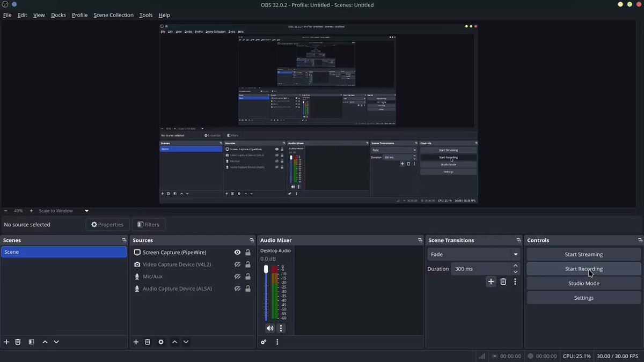Remove selected source with trash icon
The image size is (644, 362).
147,342
